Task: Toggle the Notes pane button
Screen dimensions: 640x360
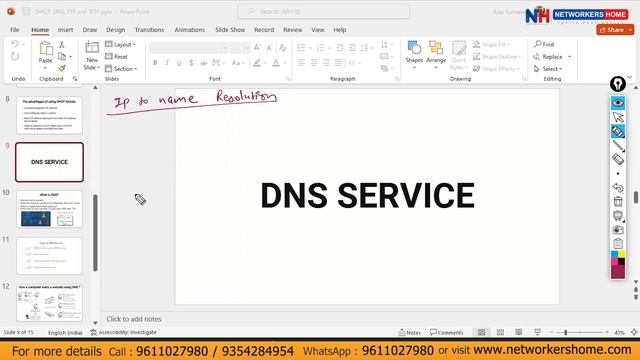Action: coord(409,332)
